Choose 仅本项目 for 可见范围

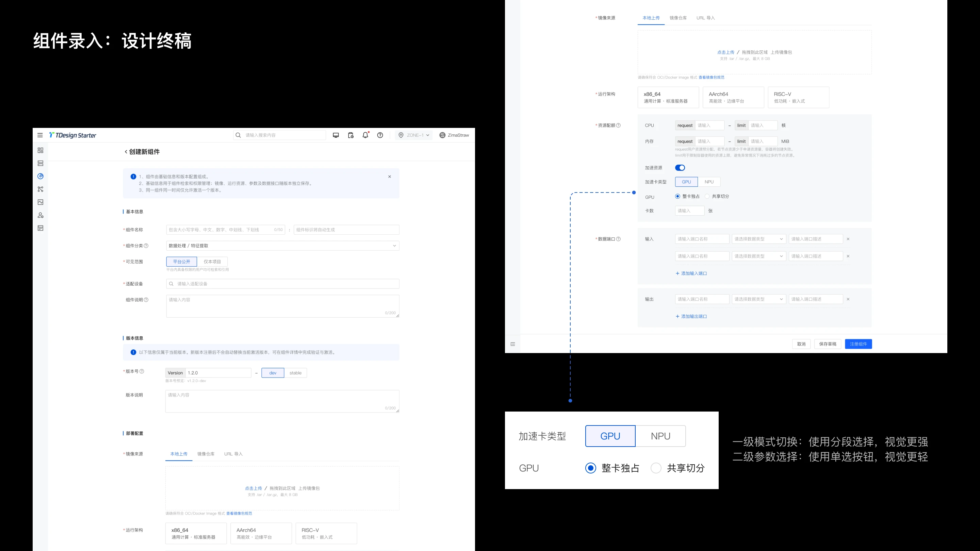click(212, 262)
